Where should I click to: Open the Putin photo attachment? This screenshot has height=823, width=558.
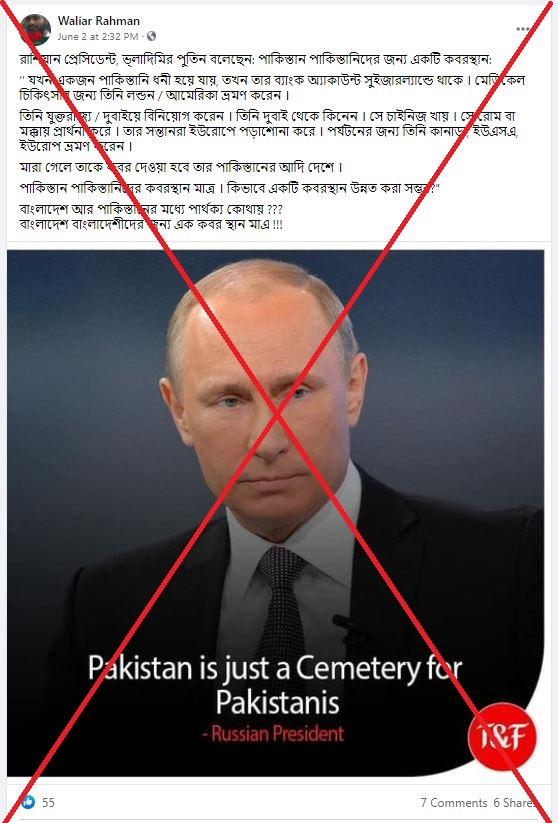(276, 513)
